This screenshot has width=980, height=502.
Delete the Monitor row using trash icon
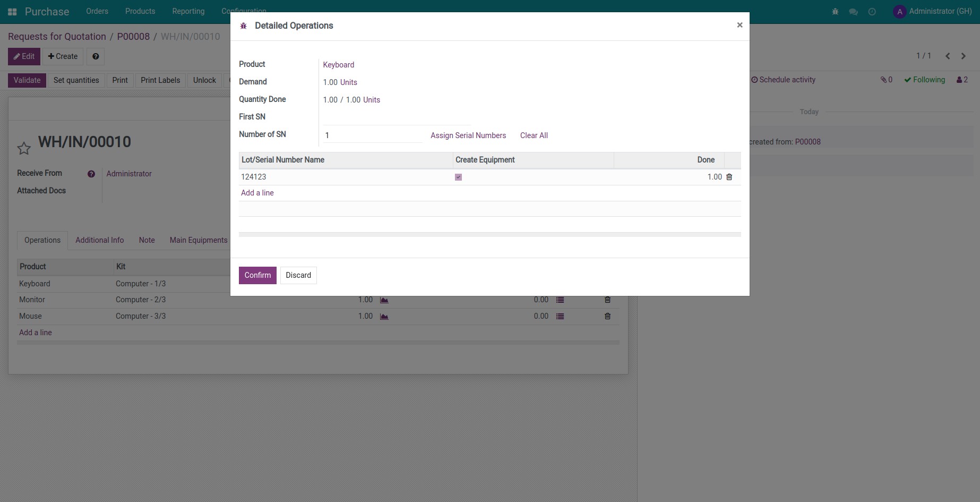607,300
